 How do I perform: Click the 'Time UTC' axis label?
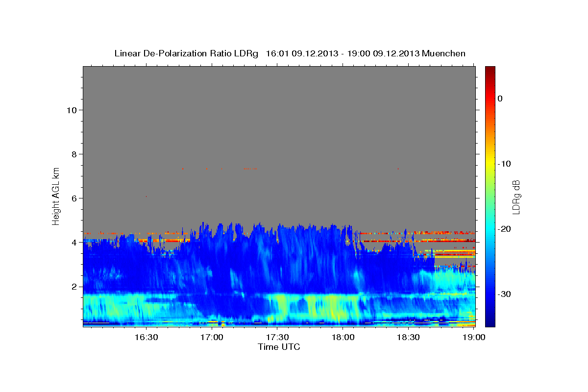pyautogui.click(x=279, y=347)
